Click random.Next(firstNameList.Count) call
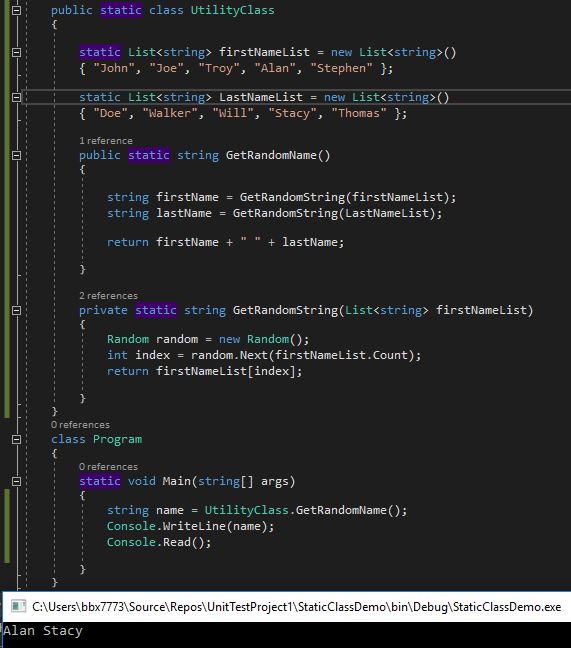This screenshot has height=648, width=571. [302, 356]
